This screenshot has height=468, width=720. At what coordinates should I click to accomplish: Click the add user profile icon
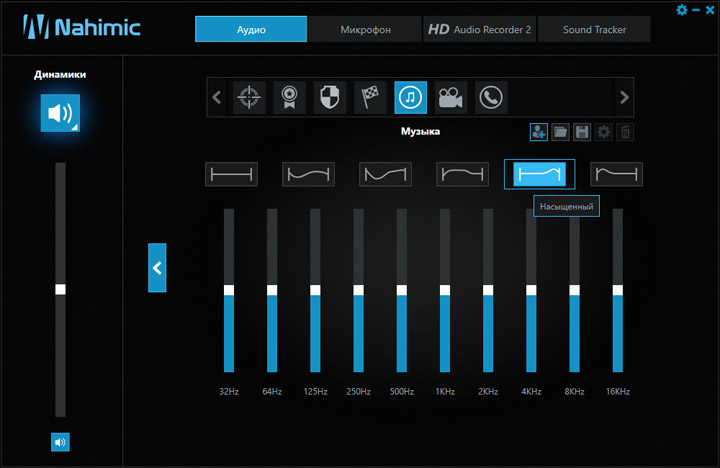[x=539, y=132]
